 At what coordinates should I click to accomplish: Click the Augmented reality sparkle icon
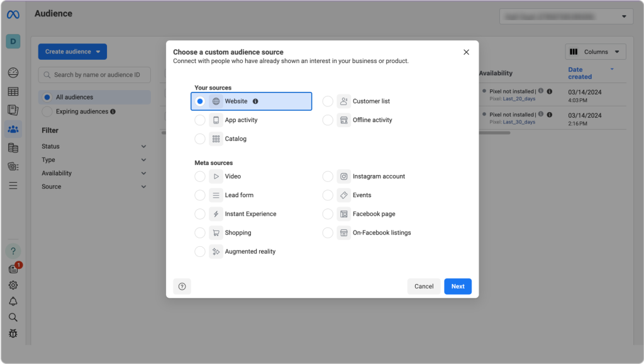[x=216, y=252]
